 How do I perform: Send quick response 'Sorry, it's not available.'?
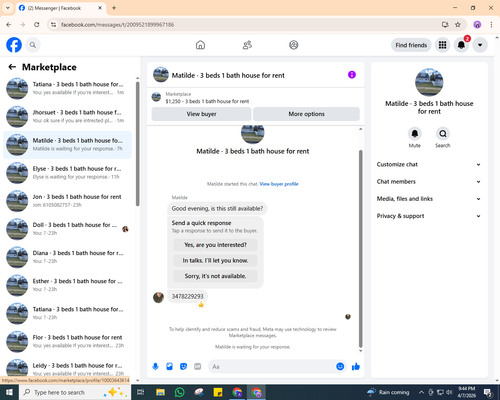(x=215, y=276)
